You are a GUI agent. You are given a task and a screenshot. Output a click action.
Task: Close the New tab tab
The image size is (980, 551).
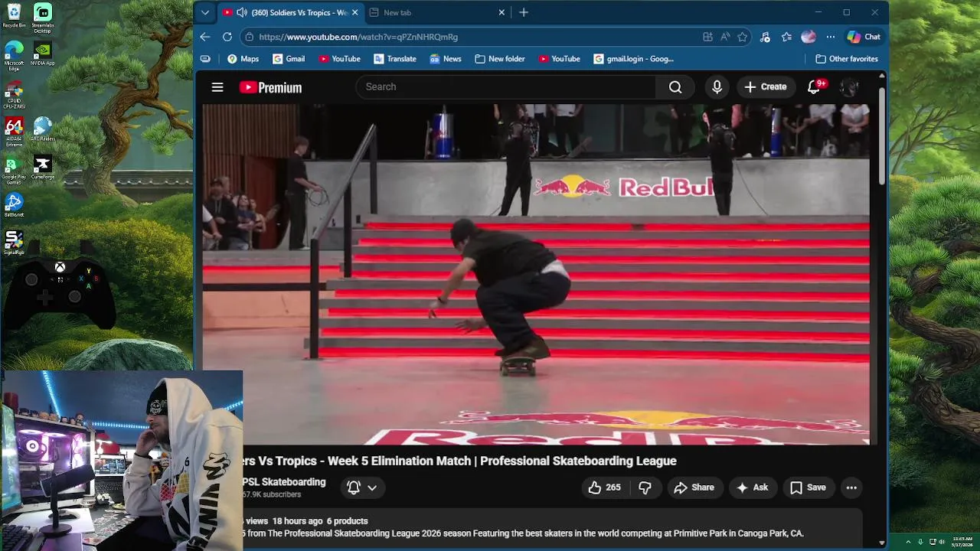501,12
